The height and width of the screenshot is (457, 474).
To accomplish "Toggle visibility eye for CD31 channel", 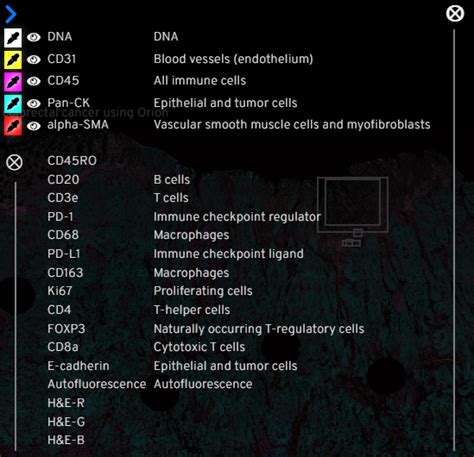I will click(x=34, y=59).
